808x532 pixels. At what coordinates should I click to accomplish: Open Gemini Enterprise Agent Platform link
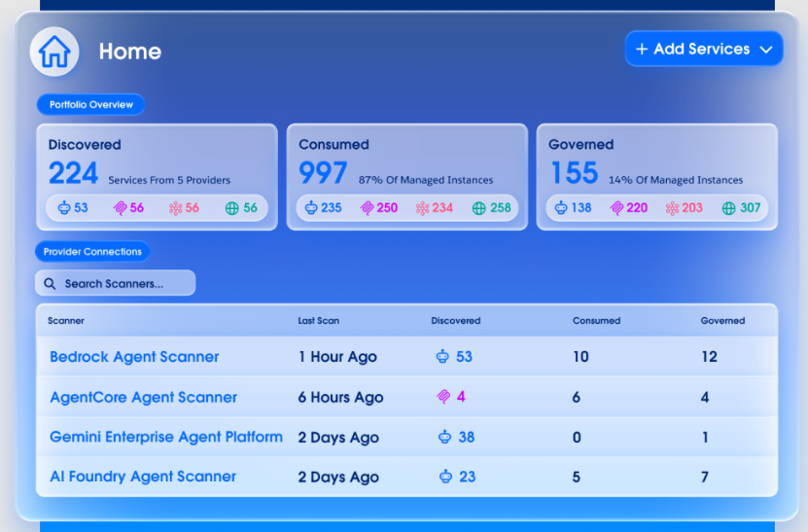click(166, 437)
